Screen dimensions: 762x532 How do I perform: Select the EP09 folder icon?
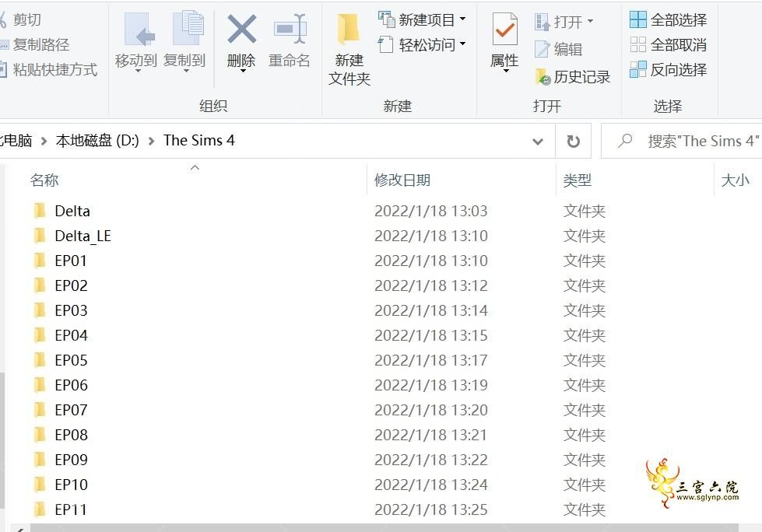coord(40,459)
